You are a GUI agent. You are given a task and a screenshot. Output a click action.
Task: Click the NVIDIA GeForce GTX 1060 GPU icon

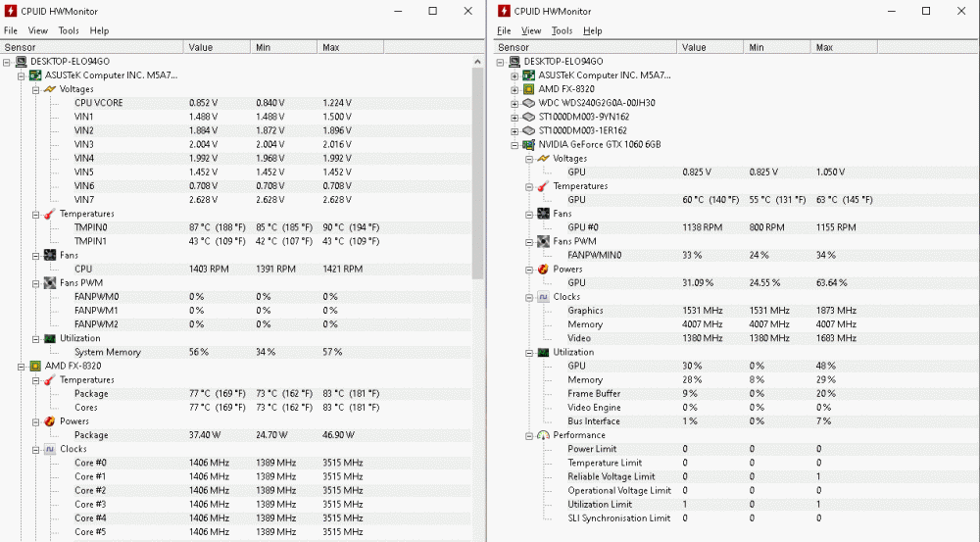[528, 144]
